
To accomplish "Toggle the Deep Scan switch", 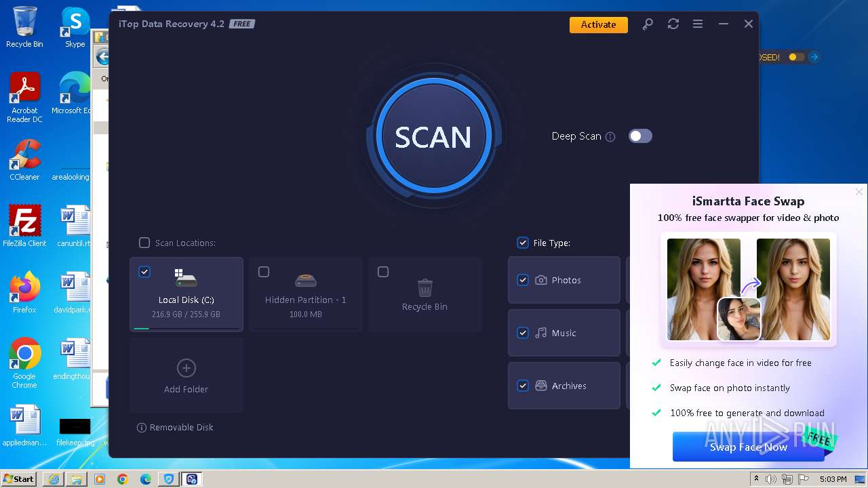I will (640, 136).
